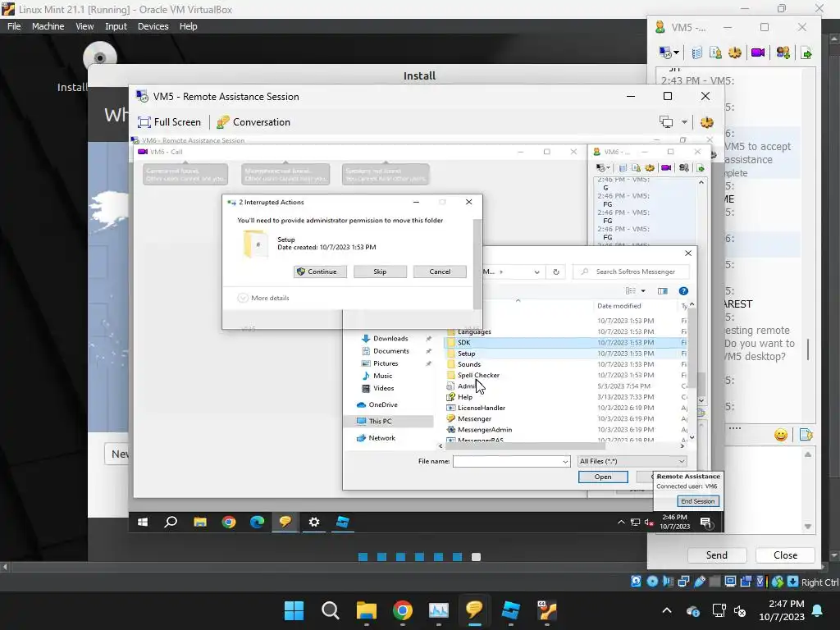Open the smiley emoticon picker in VM5 chat
Screen dimensions: 840x630
click(x=781, y=435)
